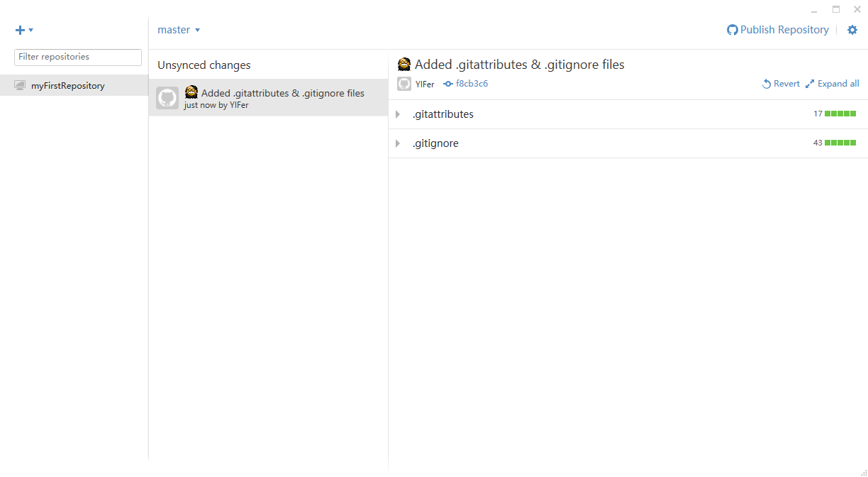Click the Revert arrow icon

point(767,84)
